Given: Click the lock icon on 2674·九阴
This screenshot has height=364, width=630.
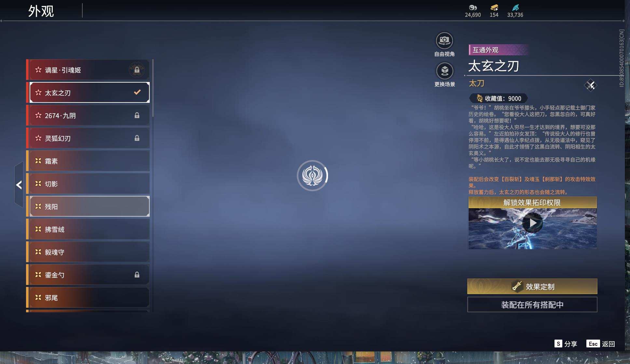Looking at the screenshot, I should tap(137, 115).
